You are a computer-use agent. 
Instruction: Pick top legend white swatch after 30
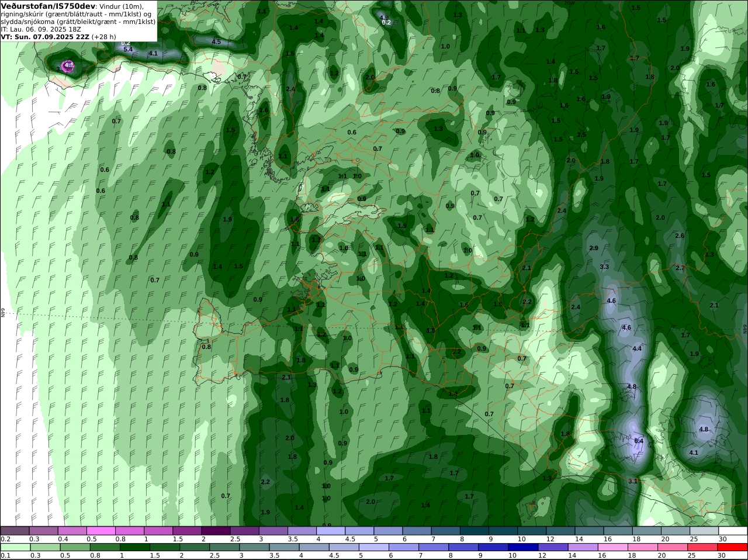coord(733,531)
